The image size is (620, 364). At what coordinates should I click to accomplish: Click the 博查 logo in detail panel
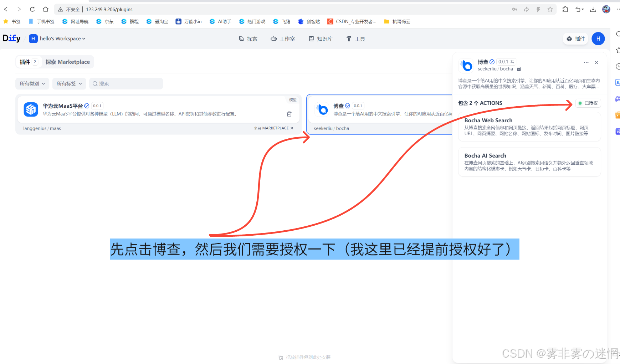coord(466,66)
